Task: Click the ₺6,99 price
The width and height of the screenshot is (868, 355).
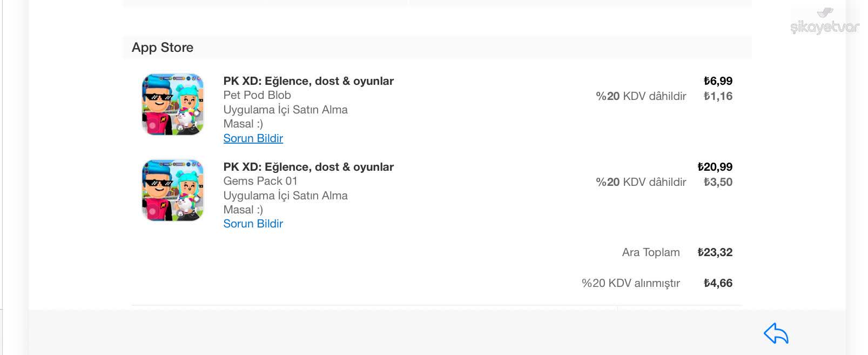Action: point(718,81)
